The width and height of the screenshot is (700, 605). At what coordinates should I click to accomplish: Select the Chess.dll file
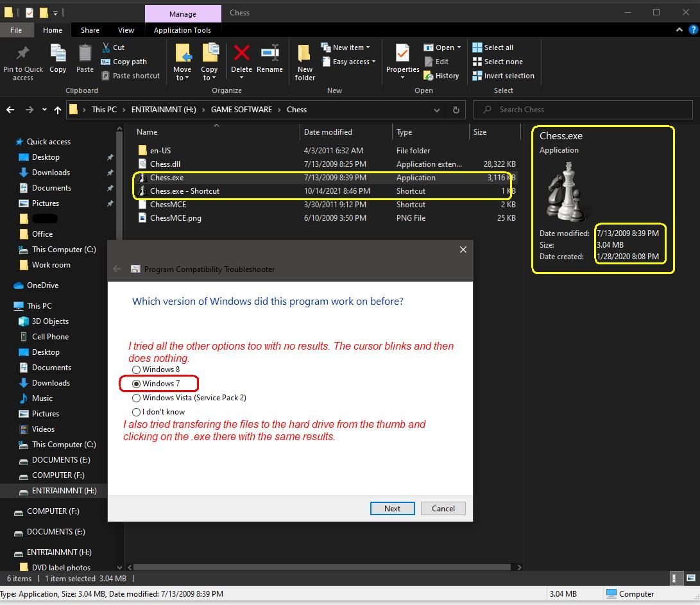[x=326, y=164]
